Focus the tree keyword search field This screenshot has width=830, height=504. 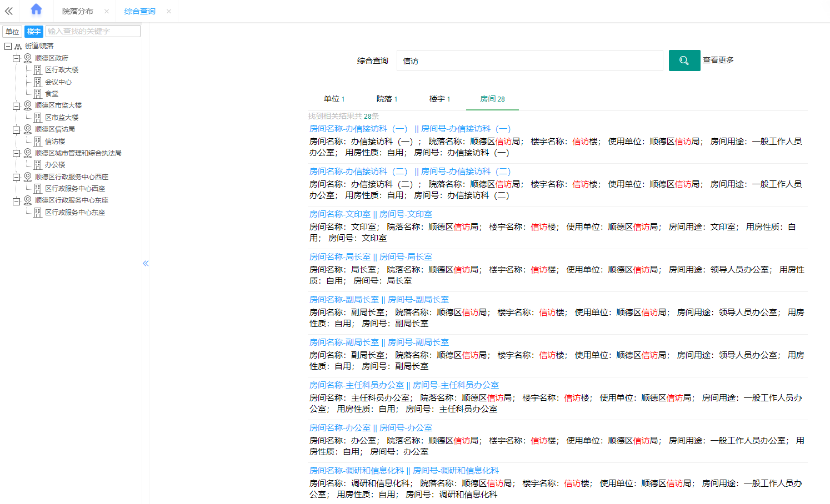click(x=93, y=31)
